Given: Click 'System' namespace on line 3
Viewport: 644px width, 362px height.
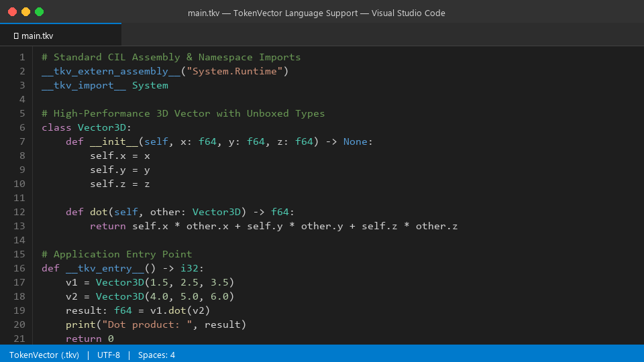Looking at the screenshot, I should [x=150, y=85].
